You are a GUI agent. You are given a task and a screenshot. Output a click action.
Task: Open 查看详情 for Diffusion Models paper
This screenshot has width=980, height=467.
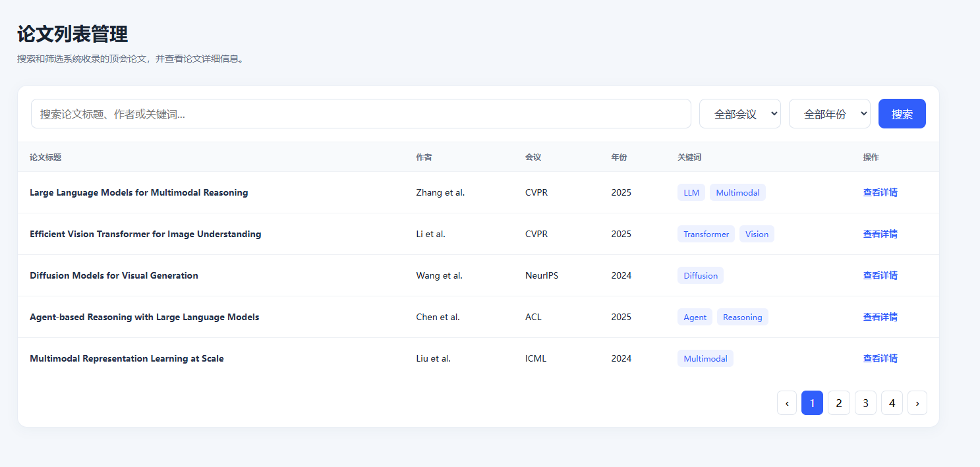tap(880, 275)
